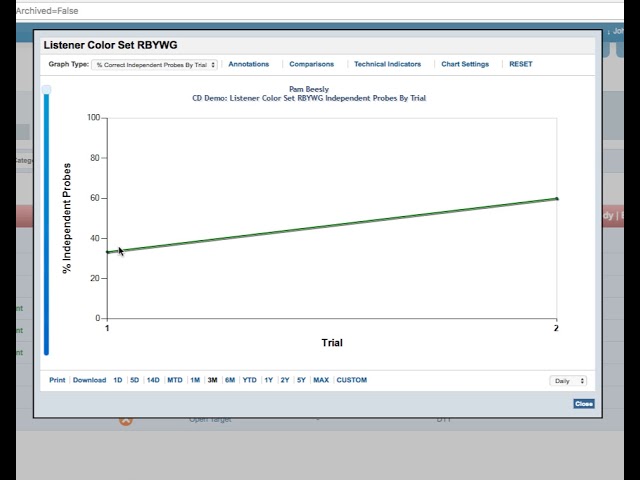Screen dimensions: 640x480
Task: Select the 1Y time range
Action: point(268,380)
